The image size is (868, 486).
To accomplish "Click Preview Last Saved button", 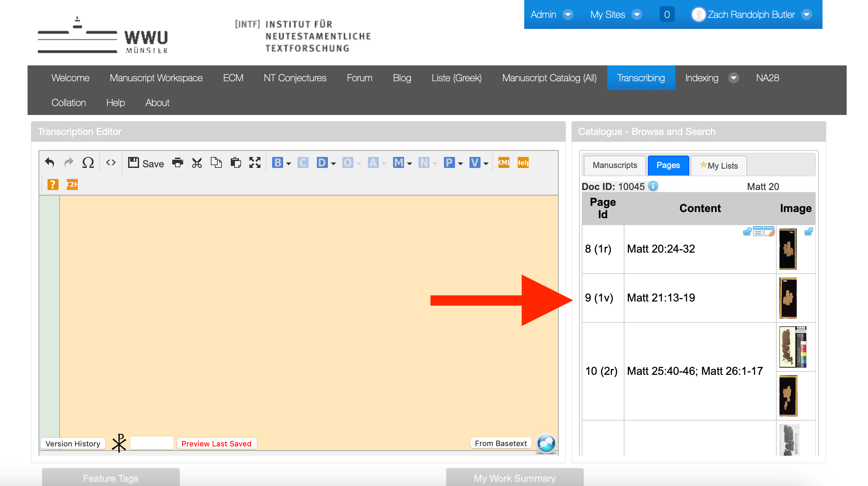I will click(x=216, y=444).
